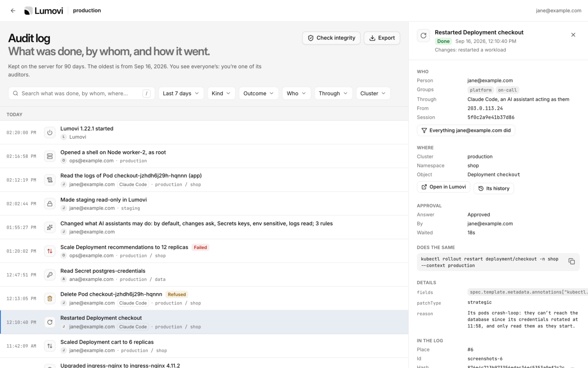The height and width of the screenshot is (368, 588).
Task: Click jane@example.com account in top bar
Action: point(559,11)
